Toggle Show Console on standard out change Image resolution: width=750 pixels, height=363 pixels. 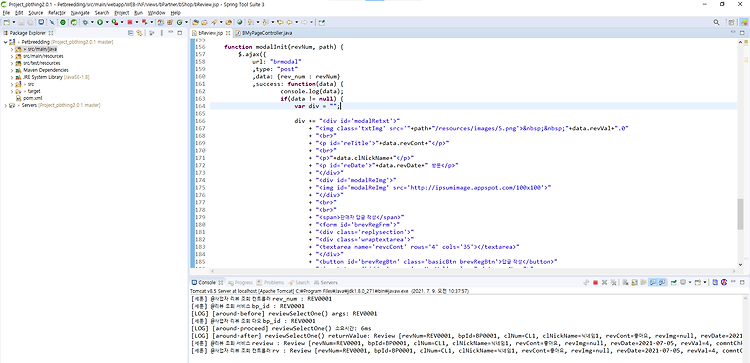point(652,283)
